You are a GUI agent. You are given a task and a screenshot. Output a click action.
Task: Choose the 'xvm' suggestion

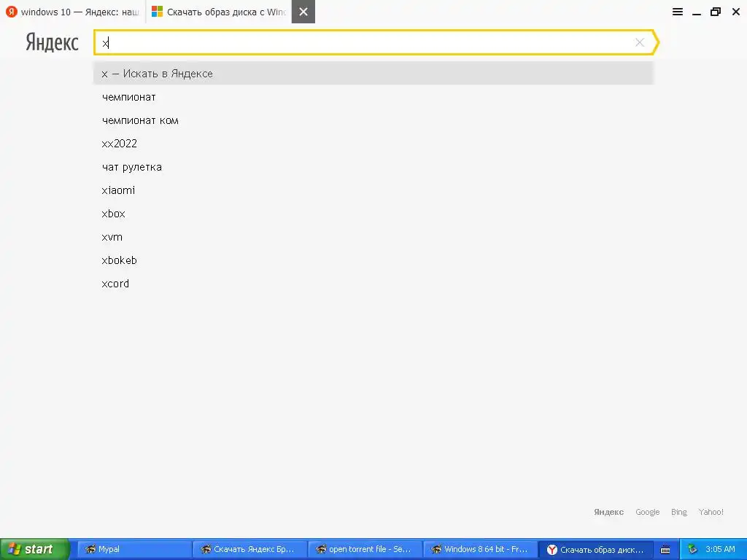(373, 237)
